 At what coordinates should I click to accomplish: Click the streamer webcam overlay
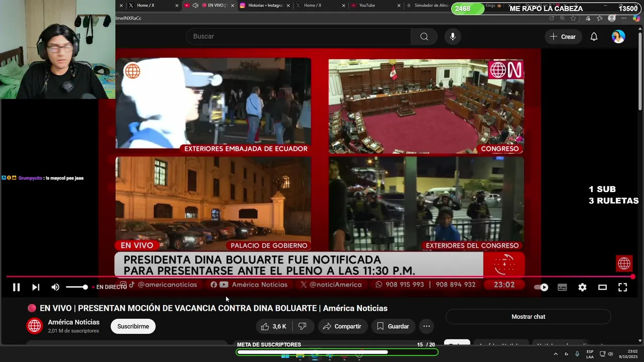pos(57,49)
